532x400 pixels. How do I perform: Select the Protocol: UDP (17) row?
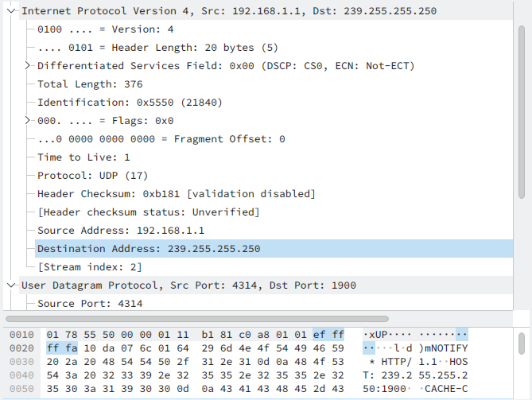coord(92,176)
